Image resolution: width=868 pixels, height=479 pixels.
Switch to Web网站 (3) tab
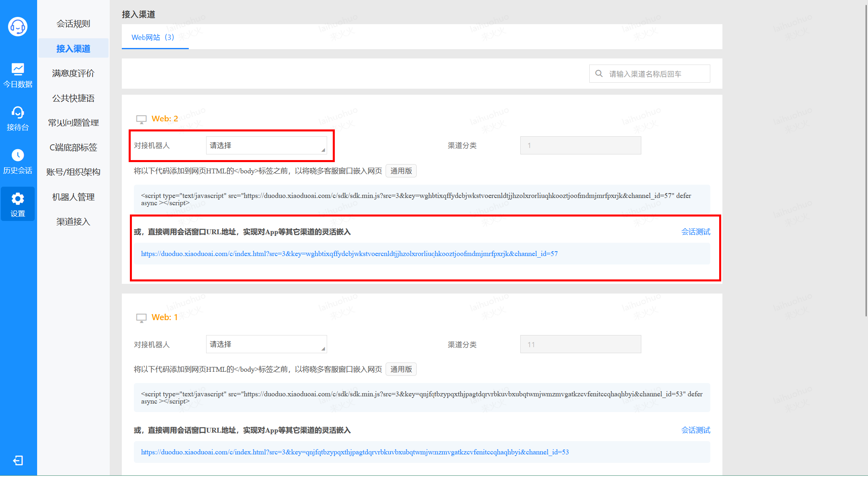pyautogui.click(x=155, y=37)
